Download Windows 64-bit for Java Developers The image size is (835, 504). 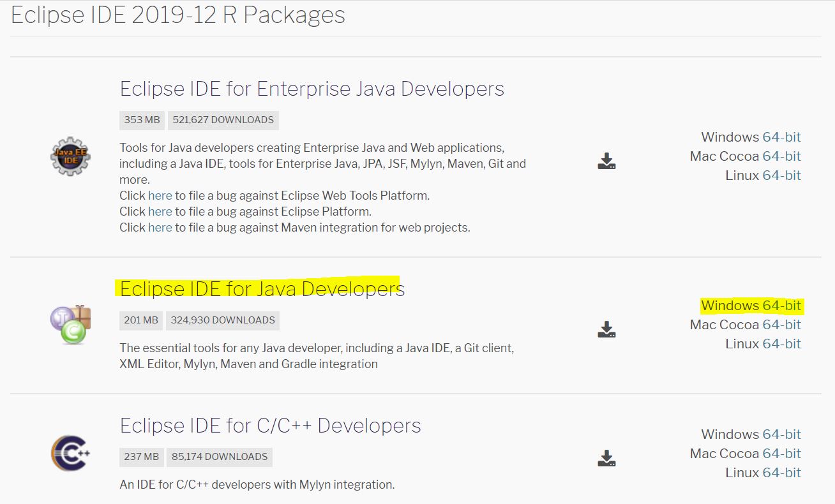click(781, 306)
